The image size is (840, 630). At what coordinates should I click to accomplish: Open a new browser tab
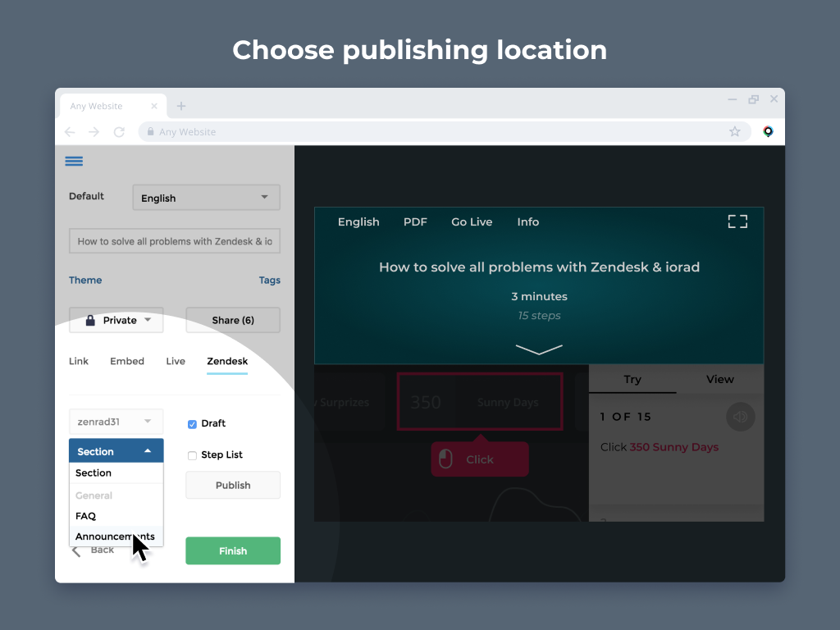click(181, 106)
